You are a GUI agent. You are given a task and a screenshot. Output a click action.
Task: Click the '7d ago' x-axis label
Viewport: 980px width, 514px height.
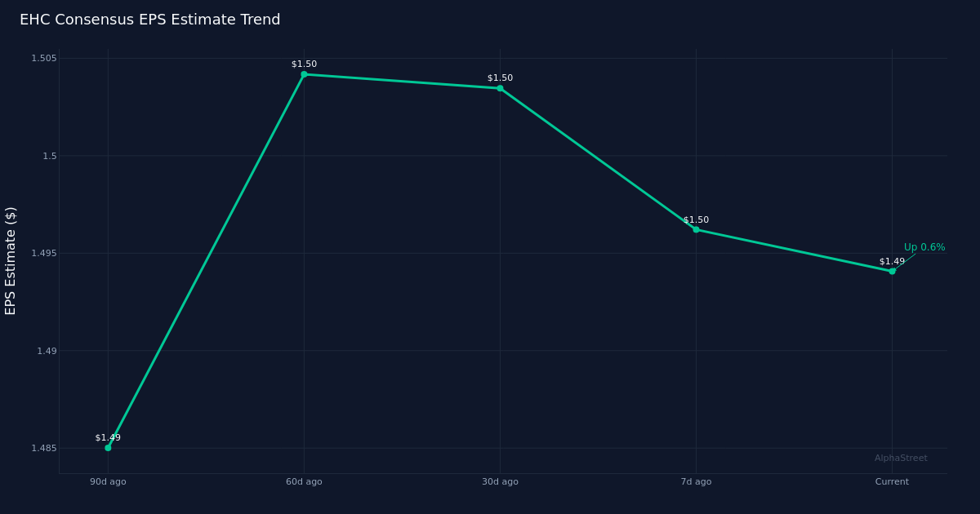pos(696,481)
